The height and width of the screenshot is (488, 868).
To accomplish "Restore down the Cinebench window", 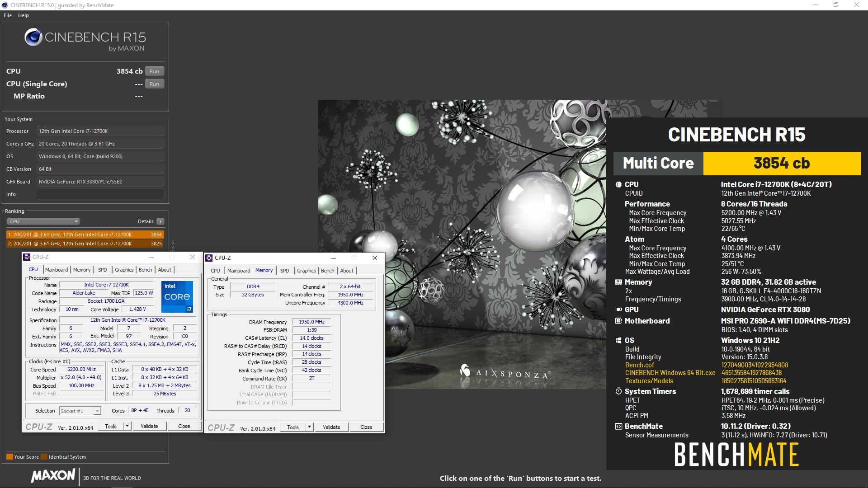I will 836,5.
